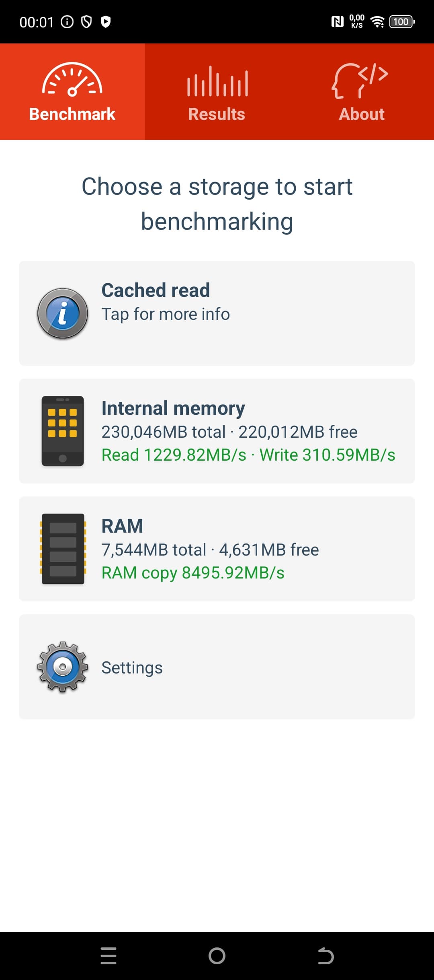The width and height of the screenshot is (434, 980).
Task: Tap the RAM chip icon
Action: tap(63, 549)
